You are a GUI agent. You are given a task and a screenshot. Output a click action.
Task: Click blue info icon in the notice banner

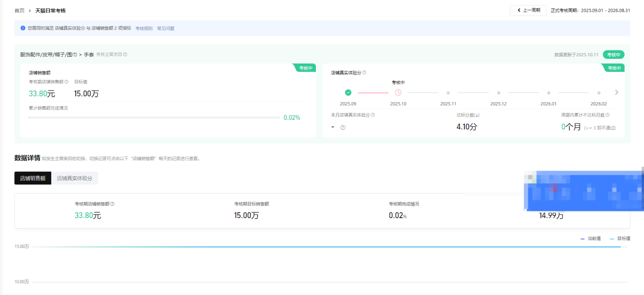(x=23, y=28)
